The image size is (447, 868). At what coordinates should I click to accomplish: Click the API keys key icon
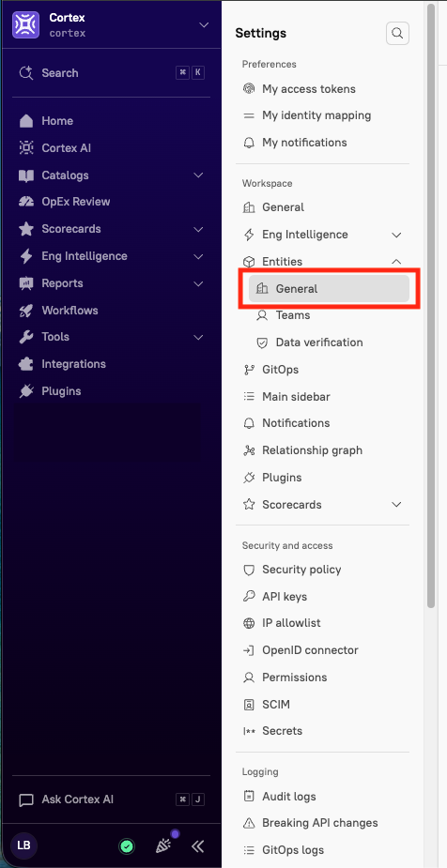point(249,596)
